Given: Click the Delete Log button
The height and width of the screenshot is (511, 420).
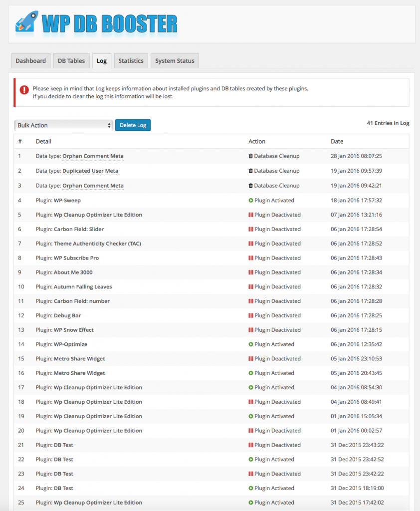Looking at the screenshot, I should (133, 125).
